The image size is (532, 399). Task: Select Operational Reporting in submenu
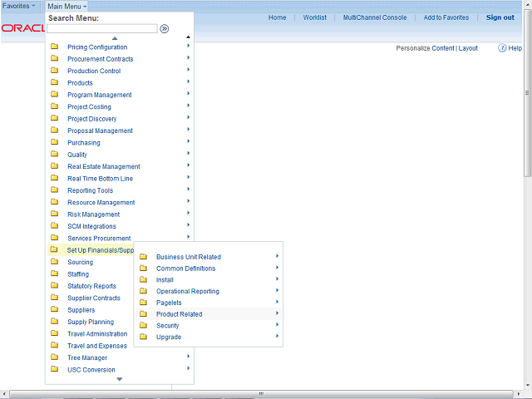click(188, 292)
